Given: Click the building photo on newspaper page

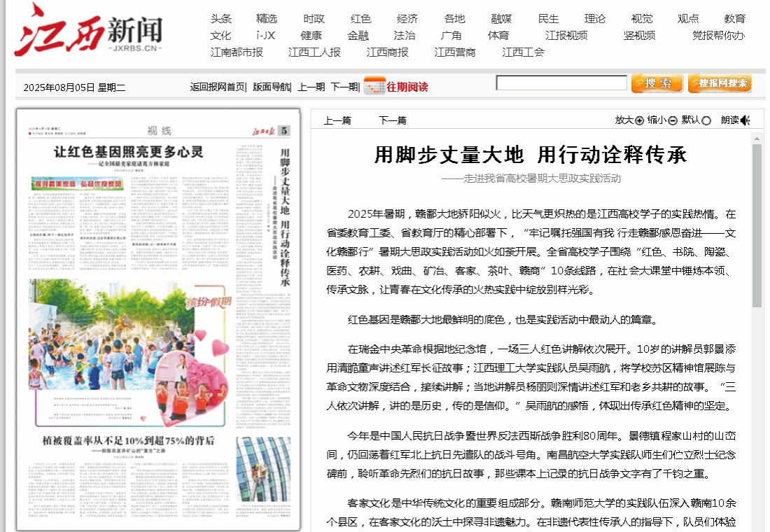Looking at the screenshot, I should tap(263, 470).
